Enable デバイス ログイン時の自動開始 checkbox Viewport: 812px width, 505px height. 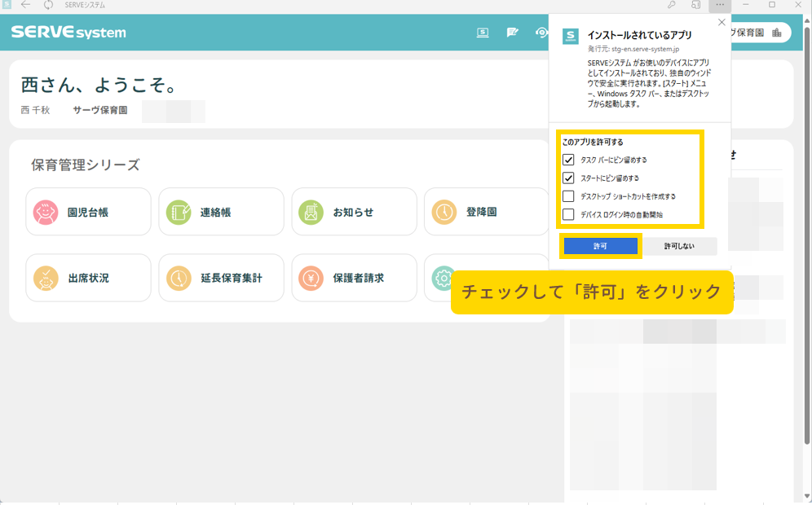tap(568, 214)
